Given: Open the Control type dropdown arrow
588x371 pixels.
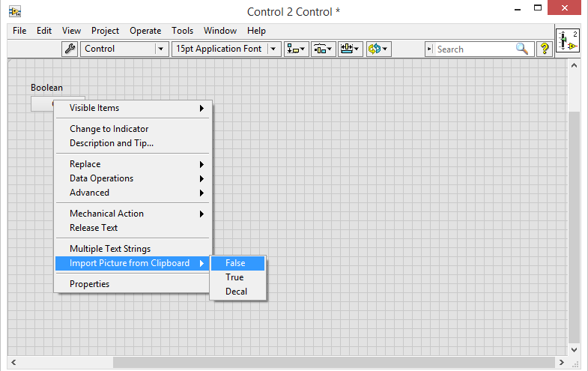Looking at the screenshot, I should coord(160,49).
